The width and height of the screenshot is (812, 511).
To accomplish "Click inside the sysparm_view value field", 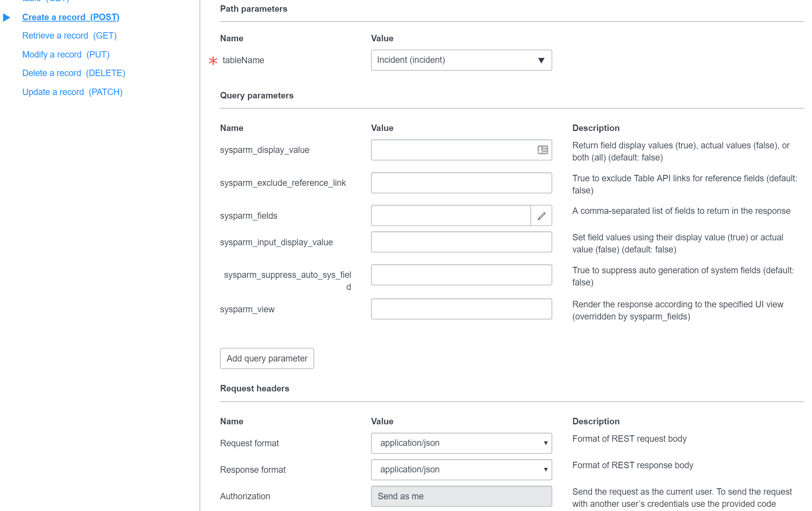I will tap(461, 309).
